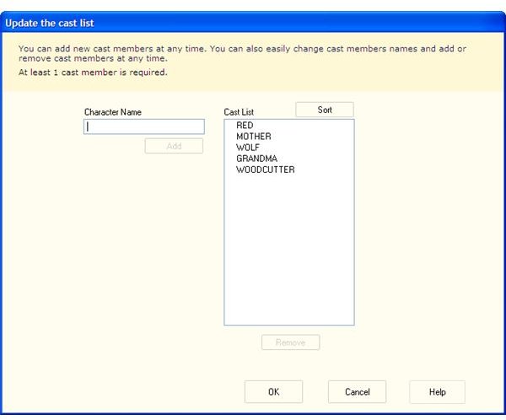Sort the cast list
The height and width of the screenshot is (420, 506).
[325, 110]
